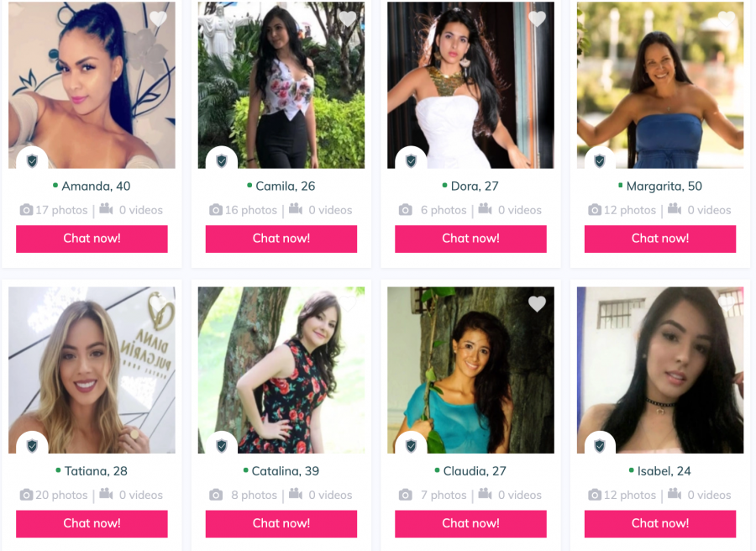Click the verified shield badge on Camila's photo
This screenshot has width=756, height=551.
tap(221, 160)
